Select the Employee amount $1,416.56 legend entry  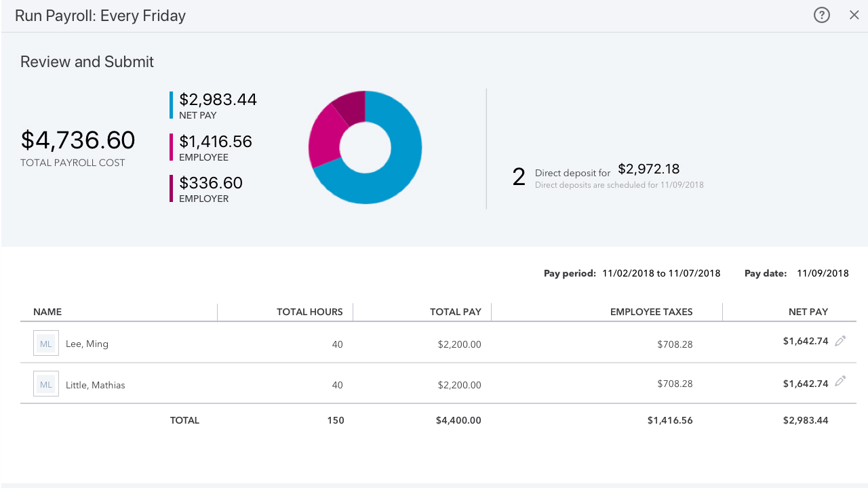tap(215, 142)
